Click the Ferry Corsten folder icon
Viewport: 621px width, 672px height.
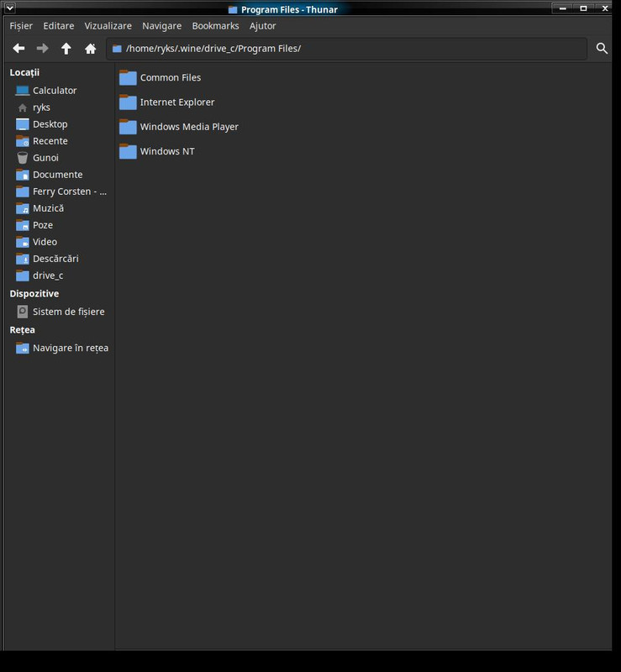pos(23,192)
